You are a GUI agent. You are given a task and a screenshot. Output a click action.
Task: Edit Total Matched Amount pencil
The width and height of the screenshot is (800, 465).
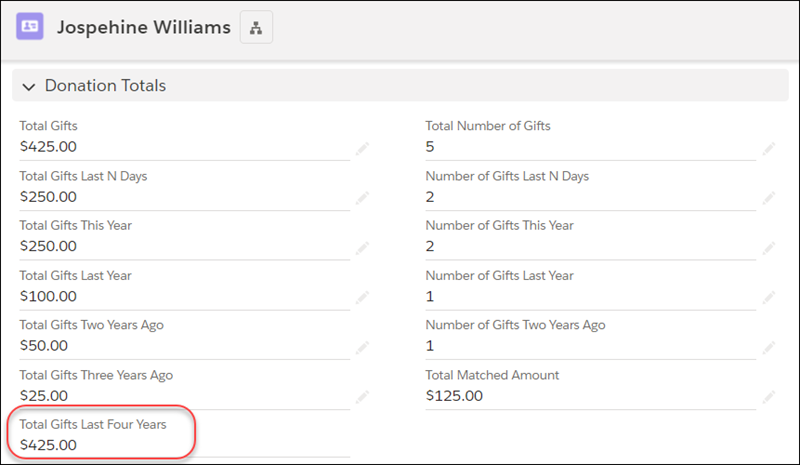click(x=769, y=397)
